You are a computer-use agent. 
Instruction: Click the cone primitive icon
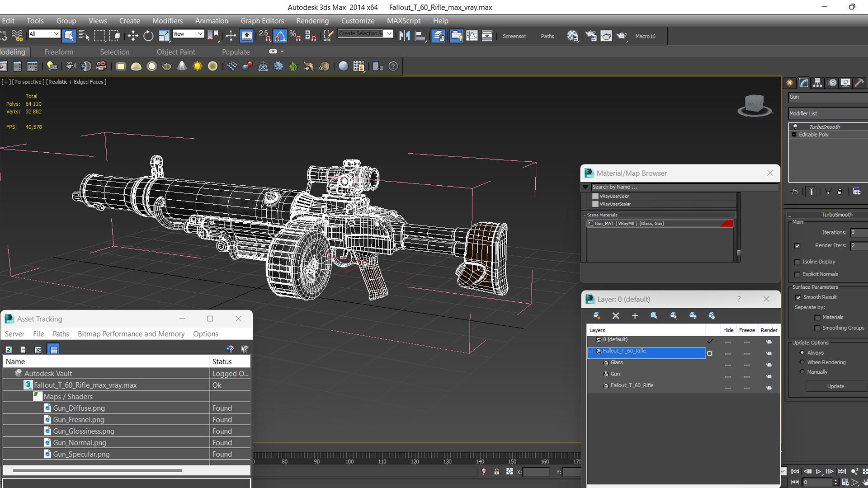[x=182, y=66]
